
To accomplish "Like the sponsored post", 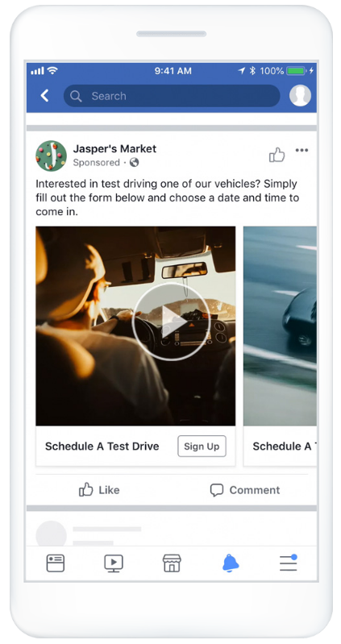I will (x=99, y=489).
